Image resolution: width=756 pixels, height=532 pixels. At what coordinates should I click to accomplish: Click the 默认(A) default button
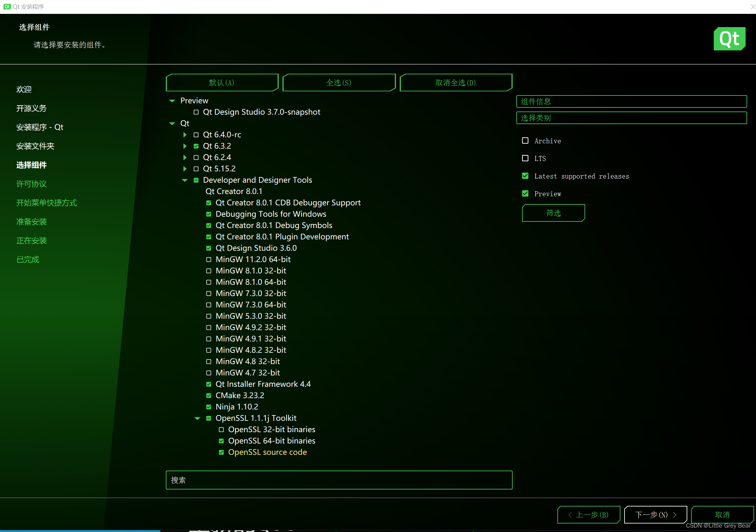(x=222, y=83)
